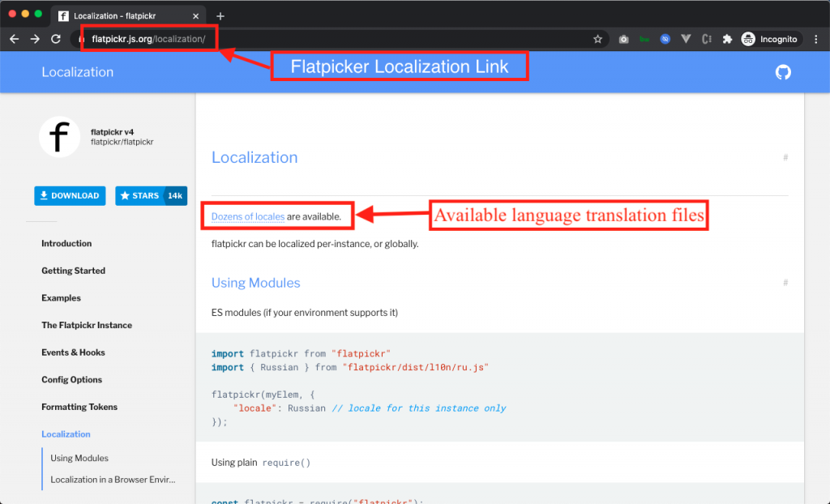Close the Localization - flatpickr tab
Viewport: 830px width, 504px height.
pyautogui.click(x=195, y=16)
